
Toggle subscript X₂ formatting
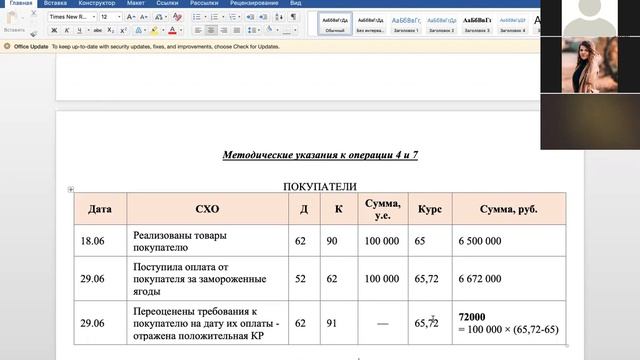click(x=110, y=30)
